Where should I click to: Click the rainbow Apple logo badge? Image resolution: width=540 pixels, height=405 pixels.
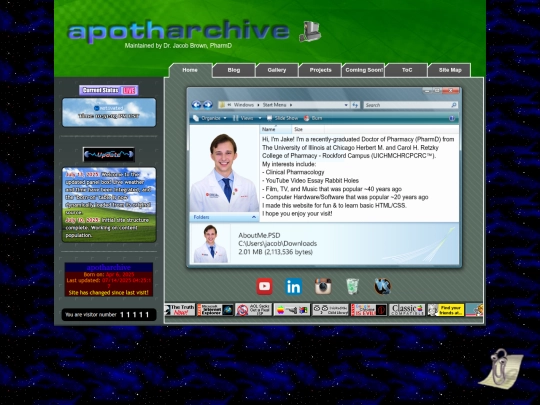tap(292, 310)
